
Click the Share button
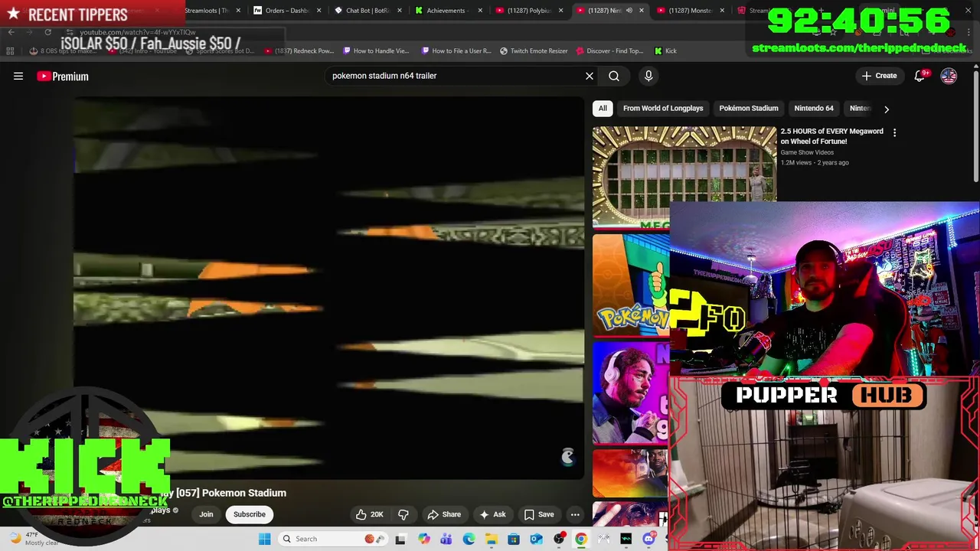pyautogui.click(x=444, y=514)
